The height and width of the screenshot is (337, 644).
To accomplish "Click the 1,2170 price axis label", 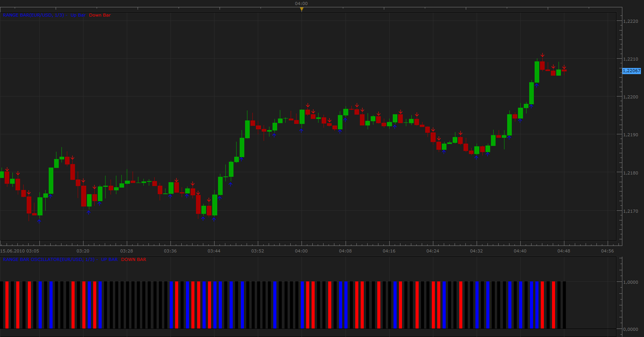I will [x=631, y=211].
